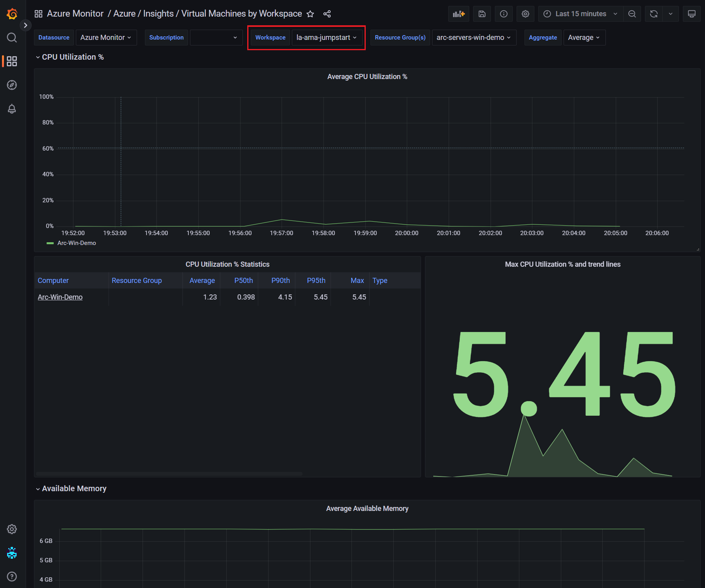Open the user profile avatar icon
Screen dimensions: 705x588
(x=12, y=553)
